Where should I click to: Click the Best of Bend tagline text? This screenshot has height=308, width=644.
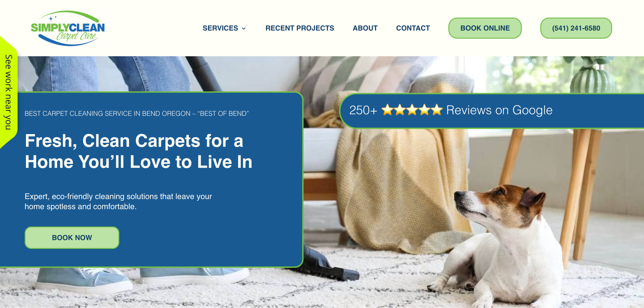(137, 114)
